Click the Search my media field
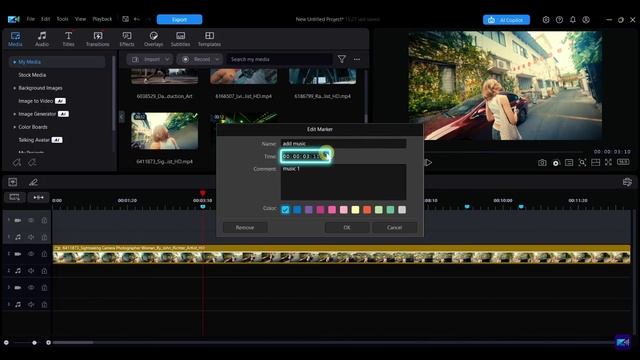This screenshot has width=640, height=360. [279, 60]
